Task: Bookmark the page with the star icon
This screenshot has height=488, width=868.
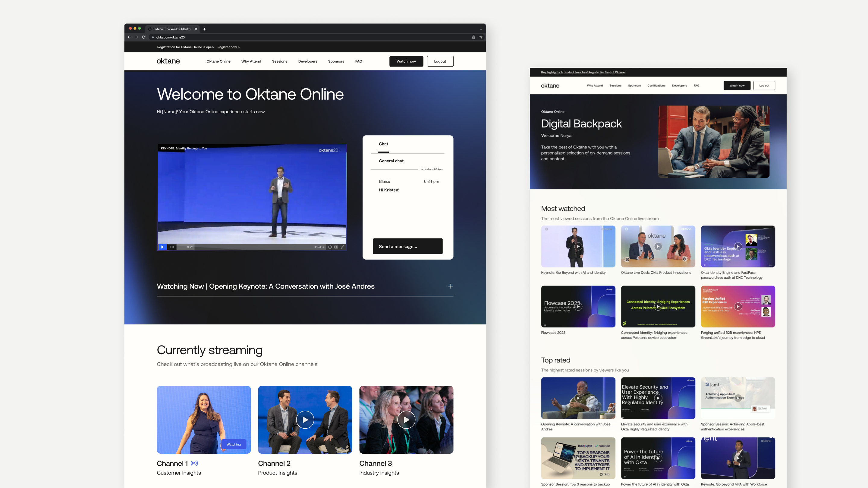Action: tap(481, 37)
